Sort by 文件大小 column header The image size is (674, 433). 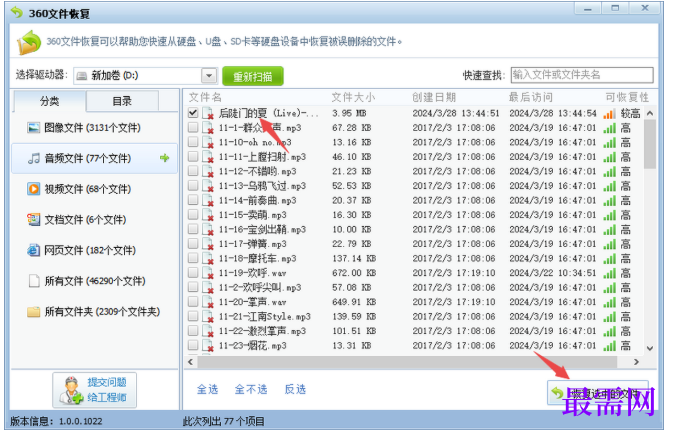coord(353,97)
